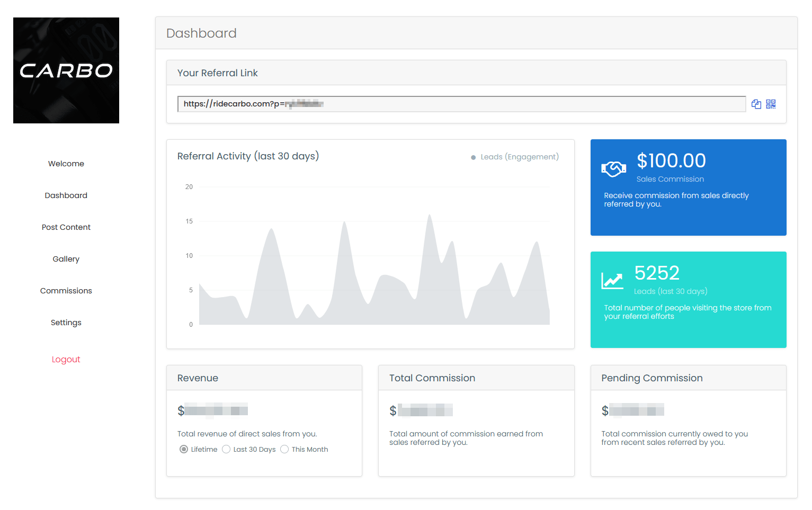Open Post Content in the sidebar
The height and width of the screenshot is (510, 812).
pos(66,227)
